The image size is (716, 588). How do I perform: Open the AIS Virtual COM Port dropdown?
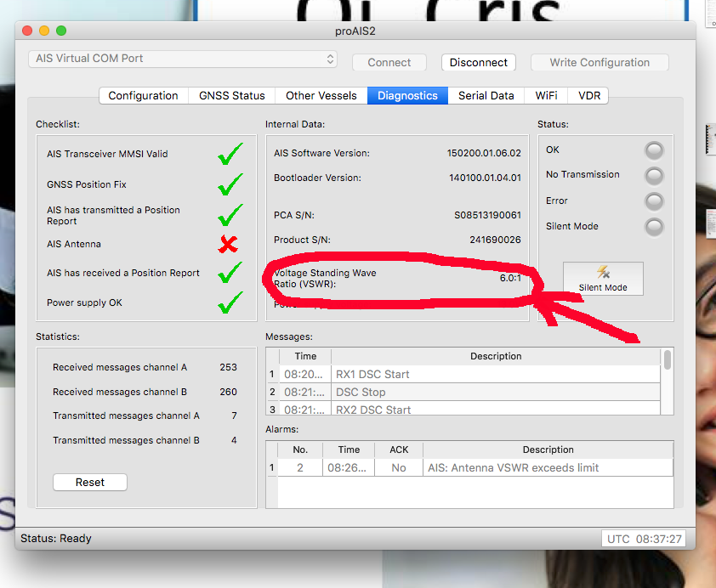[x=183, y=59]
